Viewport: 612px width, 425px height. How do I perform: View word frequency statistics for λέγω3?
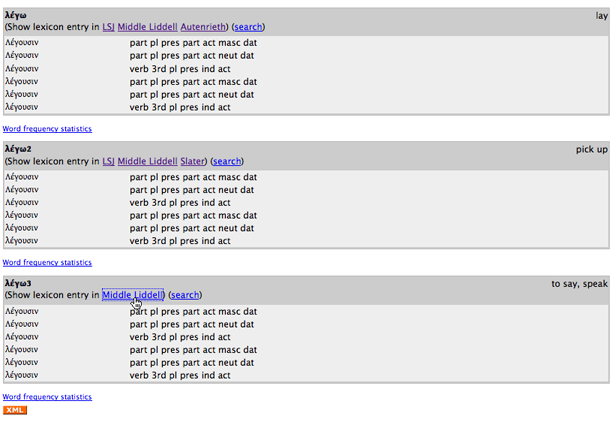(x=47, y=397)
